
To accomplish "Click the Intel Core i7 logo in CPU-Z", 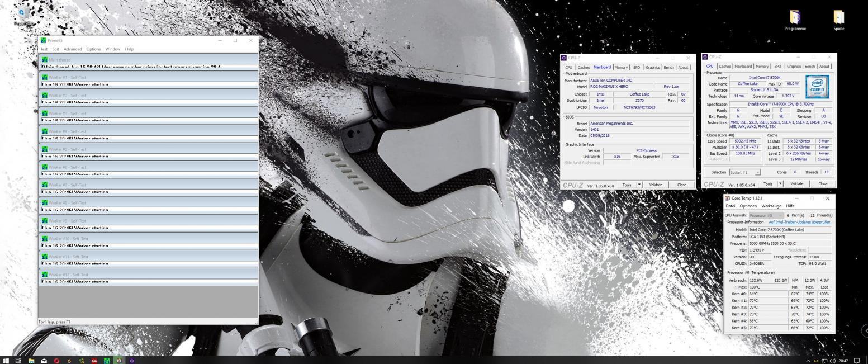I will 818,87.
